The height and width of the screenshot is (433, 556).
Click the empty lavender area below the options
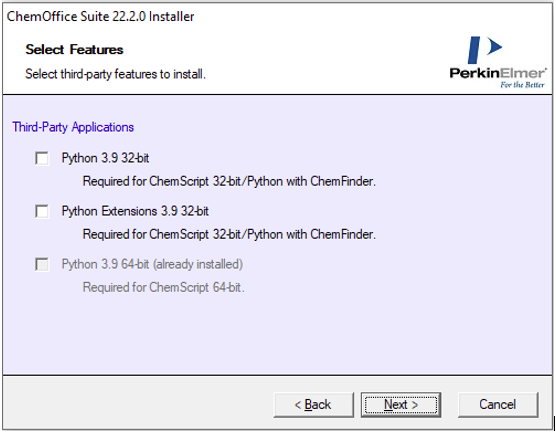click(278, 335)
